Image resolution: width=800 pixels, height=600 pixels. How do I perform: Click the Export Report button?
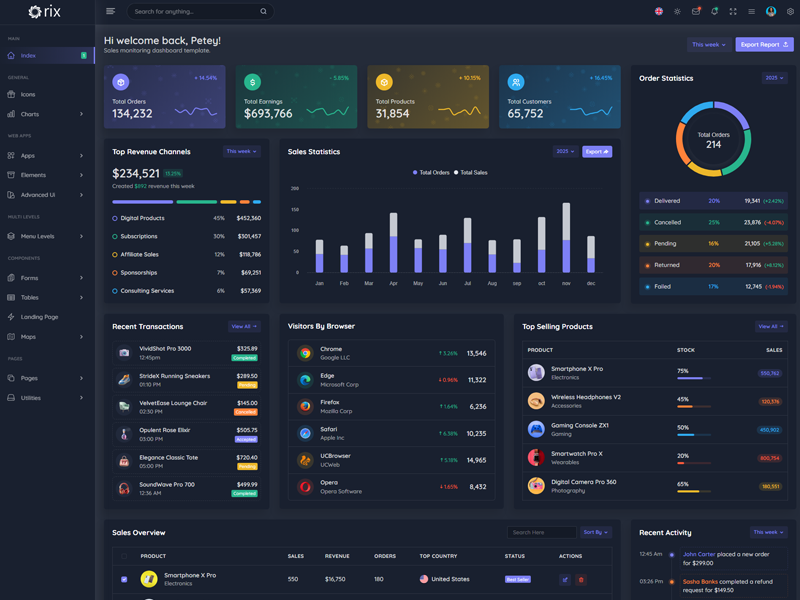click(x=764, y=44)
